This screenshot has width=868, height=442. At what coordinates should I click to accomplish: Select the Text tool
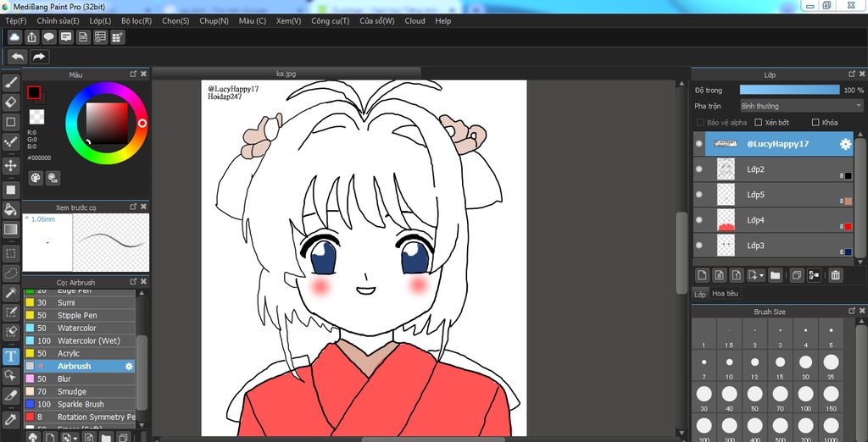pos(10,356)
